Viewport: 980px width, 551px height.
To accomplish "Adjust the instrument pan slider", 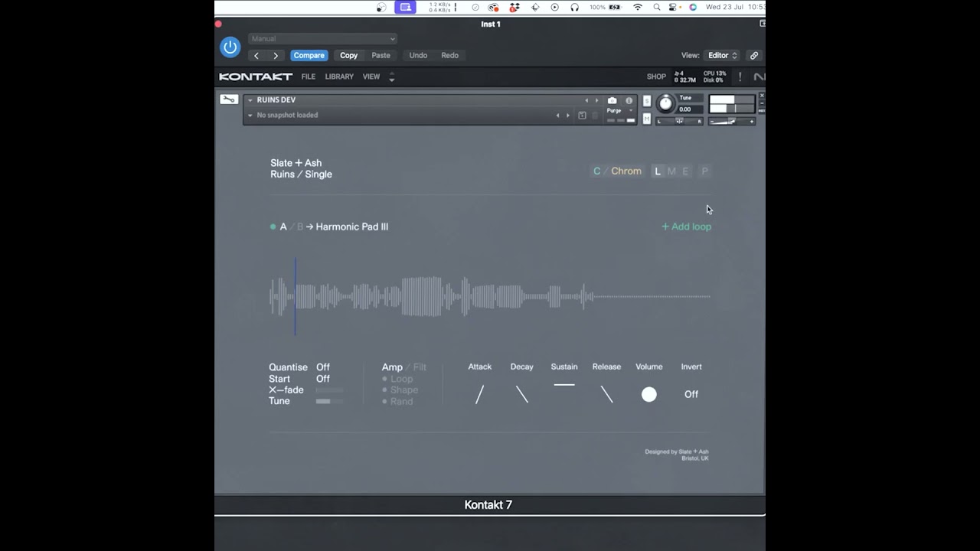I will pos(679,121).
